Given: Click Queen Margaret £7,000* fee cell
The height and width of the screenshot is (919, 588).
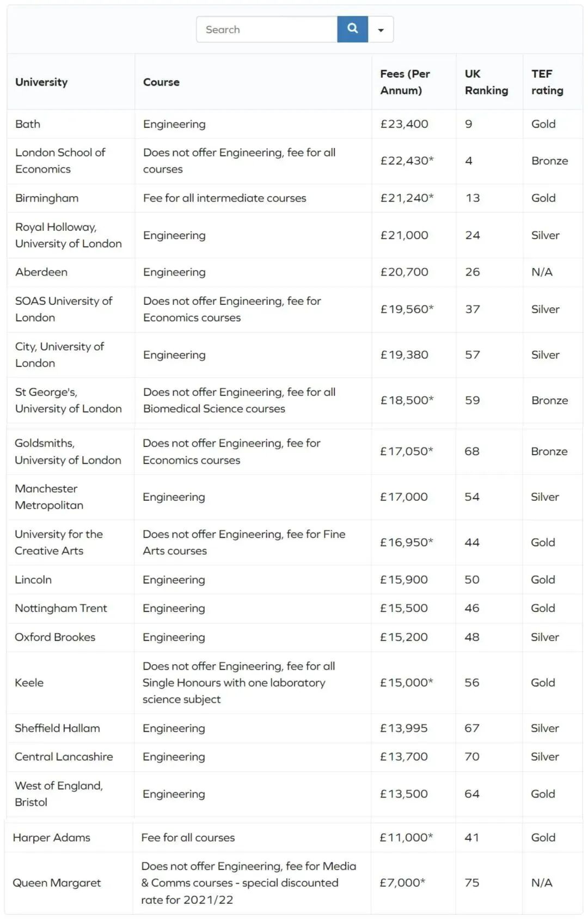Looking at the screenshot, I should [402, 883].
